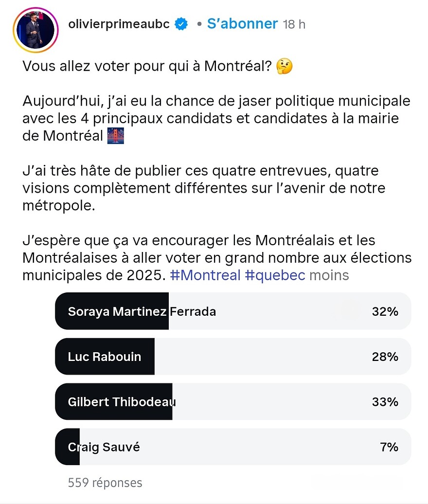Click the bridge emoji after Montréal
The height and width of the screenshot is (504, 428).
pyautogui.click(x=115, y=136)
